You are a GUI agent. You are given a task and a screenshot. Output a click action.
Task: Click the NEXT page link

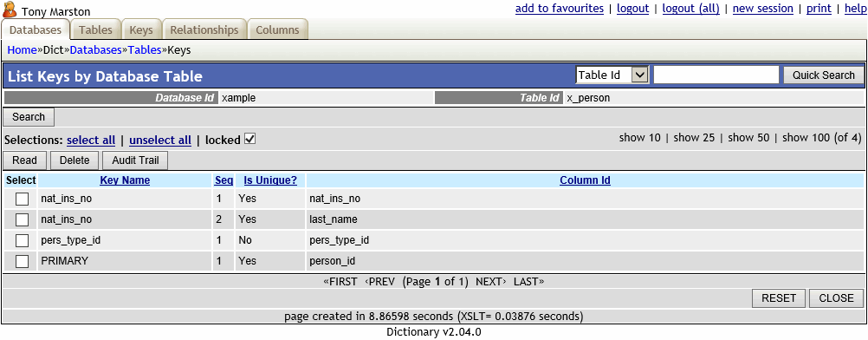point(491,282)
